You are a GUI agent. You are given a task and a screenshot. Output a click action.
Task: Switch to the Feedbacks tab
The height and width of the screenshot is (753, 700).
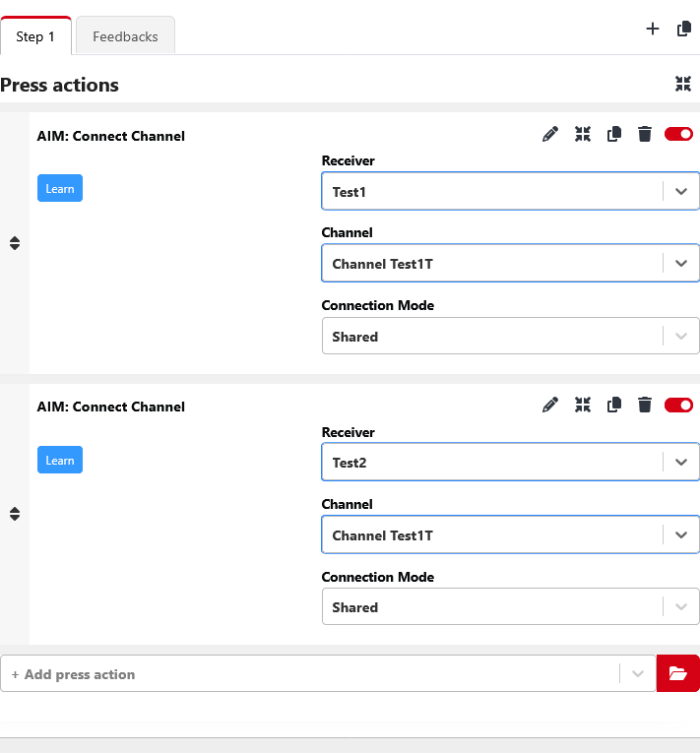tap(125, 36)
